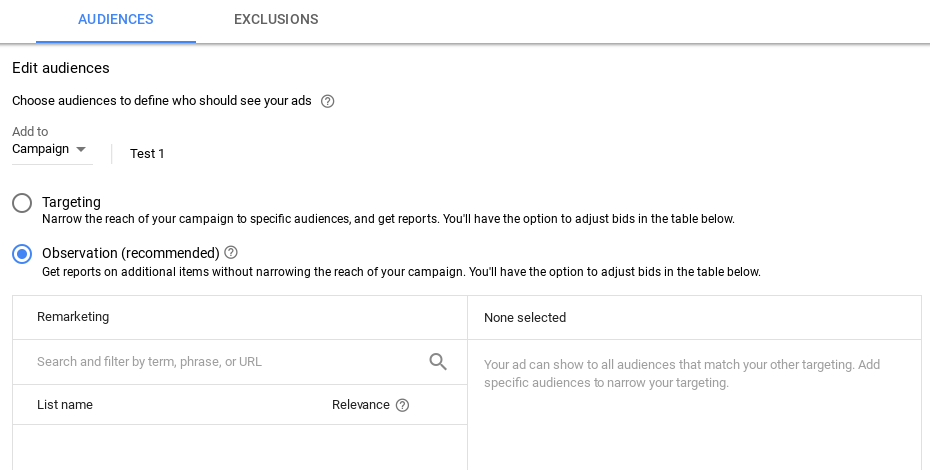Click the Remarketing panel header
Viewport: 930px width, 470px height.
(x=73, y=317)
